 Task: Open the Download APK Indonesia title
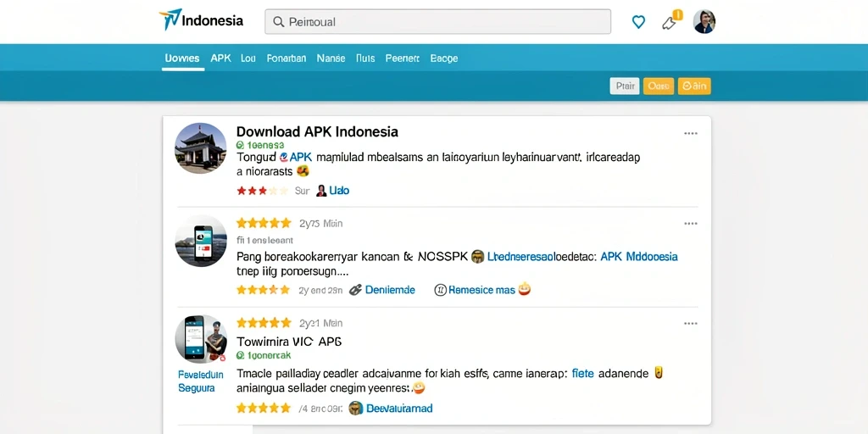(x=317, y=131)
